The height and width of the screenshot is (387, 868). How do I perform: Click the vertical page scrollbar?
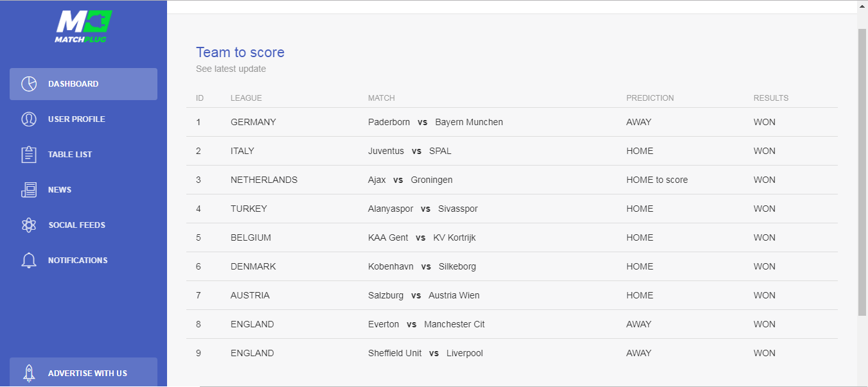point(862,172)
